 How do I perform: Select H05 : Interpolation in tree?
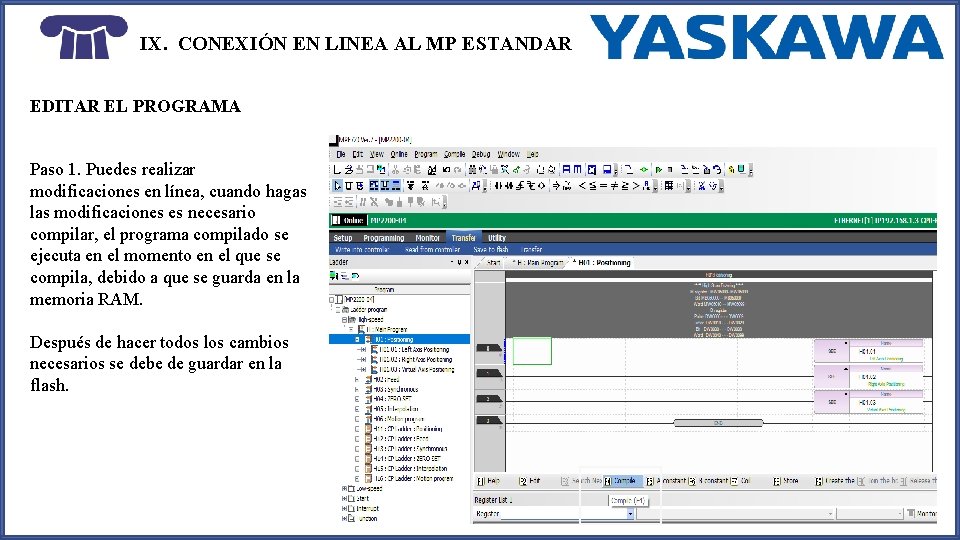(396, 409)
